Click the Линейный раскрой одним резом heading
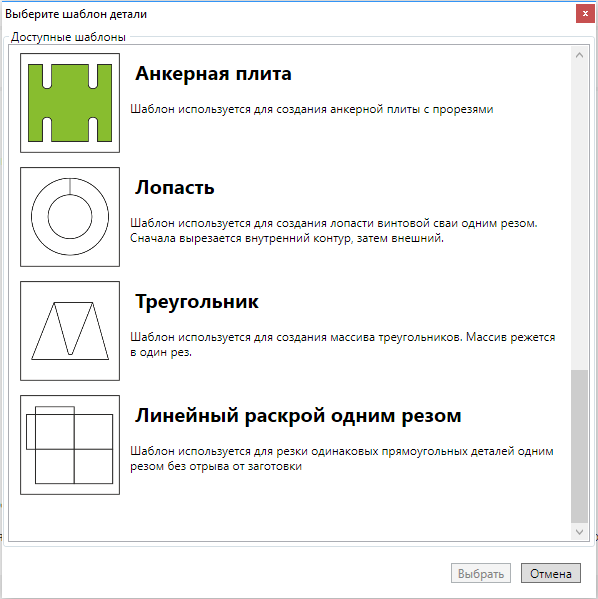The width and height of the screenshot is (598, 599). [298, 416]
